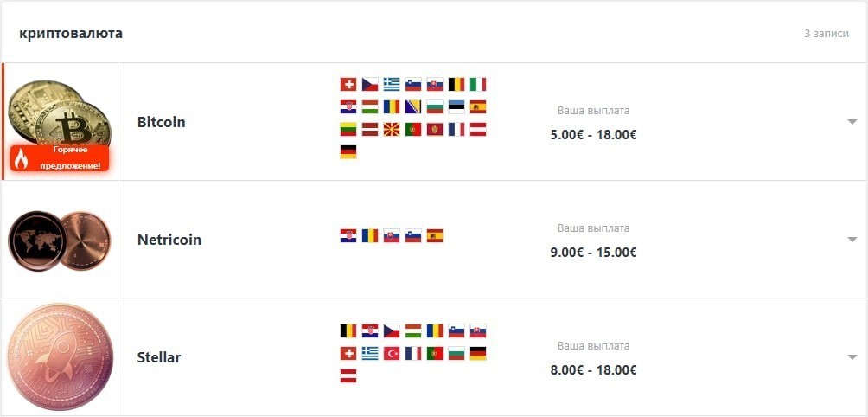
Task: Click the Lithuania flag icon
Action: click(348, 130)
